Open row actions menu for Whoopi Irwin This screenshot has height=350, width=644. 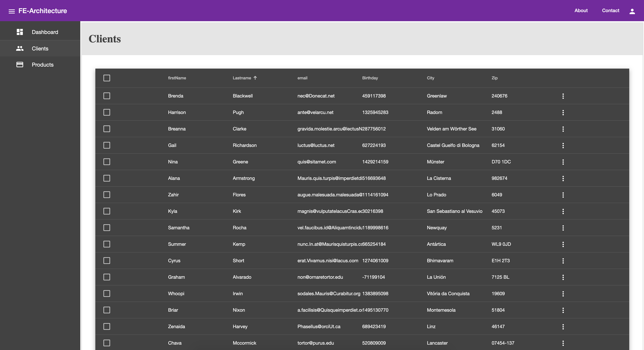tap(563, 294)
